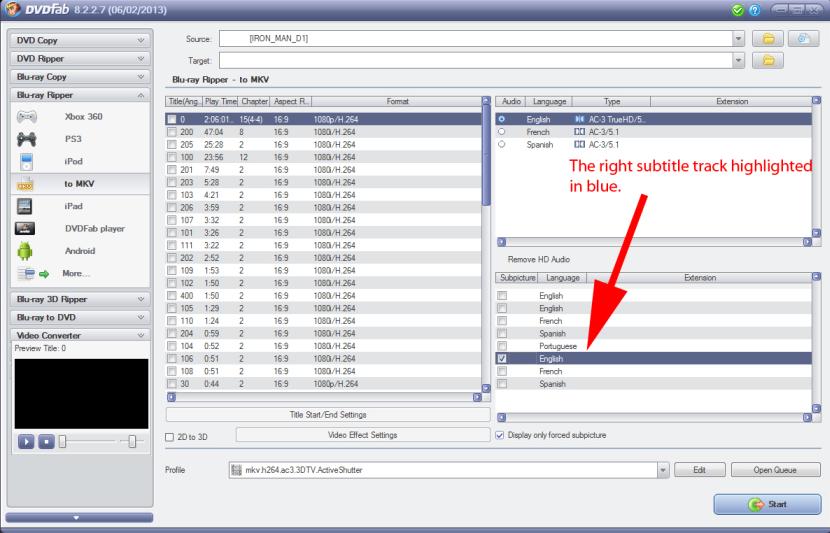Image resolution: width=830 pixels, height=533 pixels.
Task: Expand the Blu-ray 3D Ripper section
Action: [x=81, y=299]
